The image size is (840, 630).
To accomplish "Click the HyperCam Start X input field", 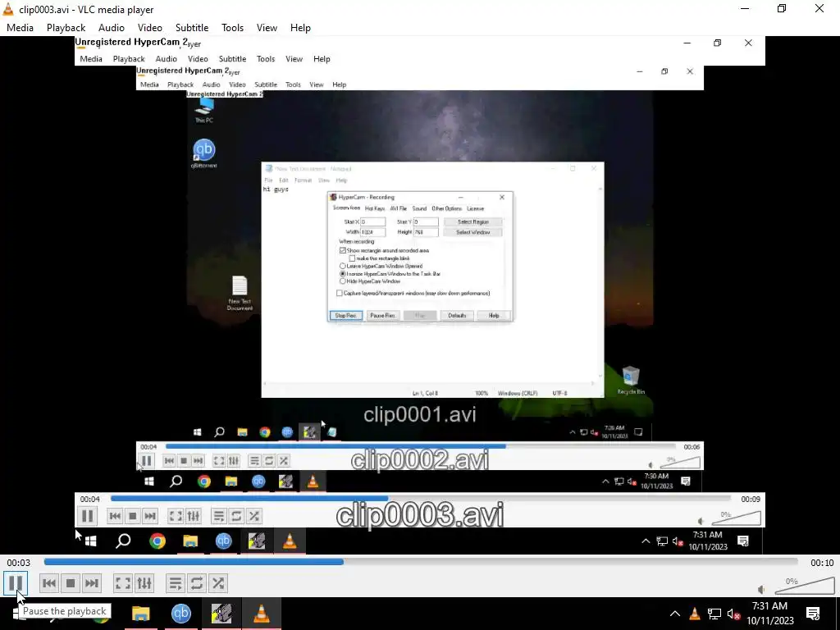I will pos(373,221).
